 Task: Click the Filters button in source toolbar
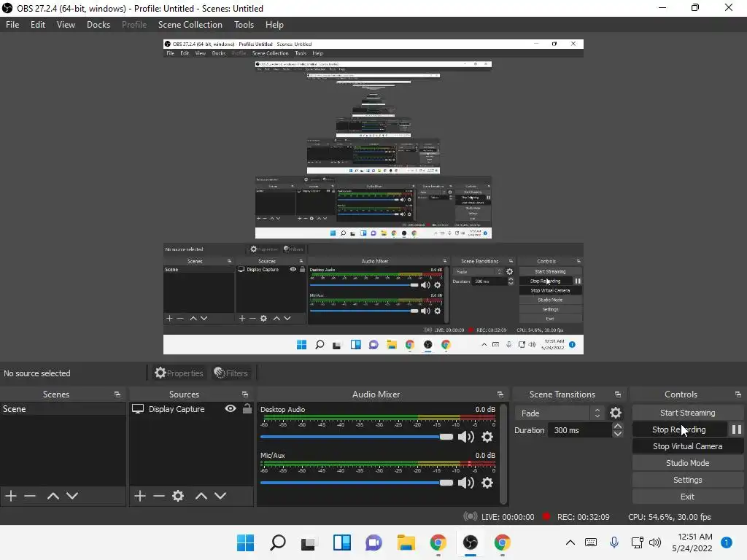(x=231, y=373)
